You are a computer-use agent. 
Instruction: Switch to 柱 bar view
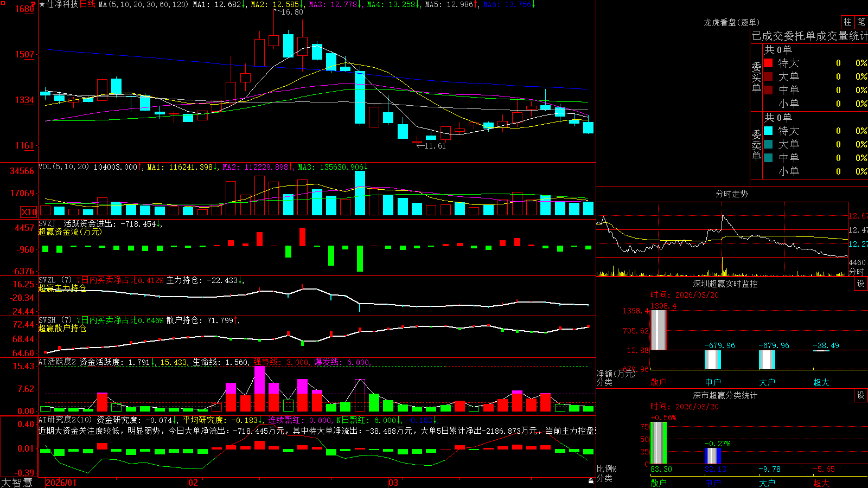(x=847, y=22)
